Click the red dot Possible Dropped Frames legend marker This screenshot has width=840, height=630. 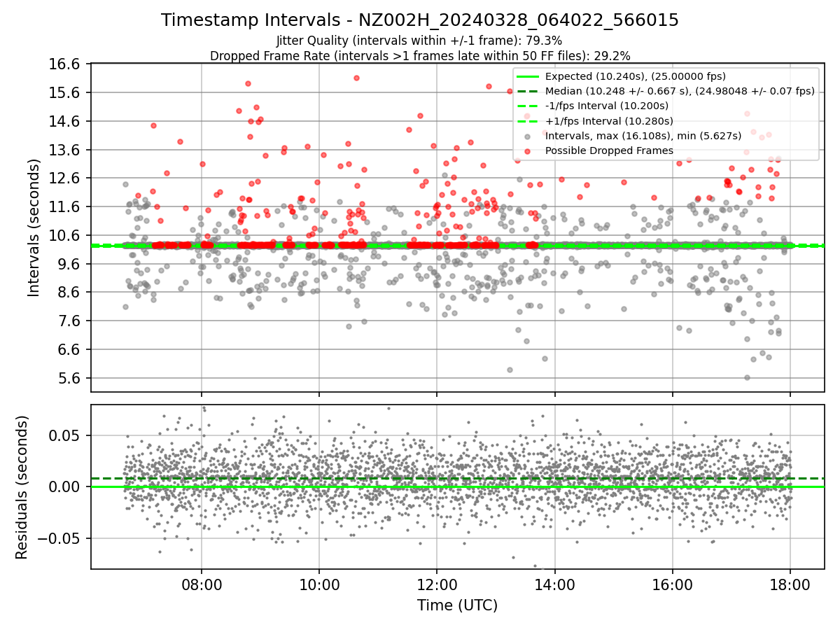tap(528, 150)
